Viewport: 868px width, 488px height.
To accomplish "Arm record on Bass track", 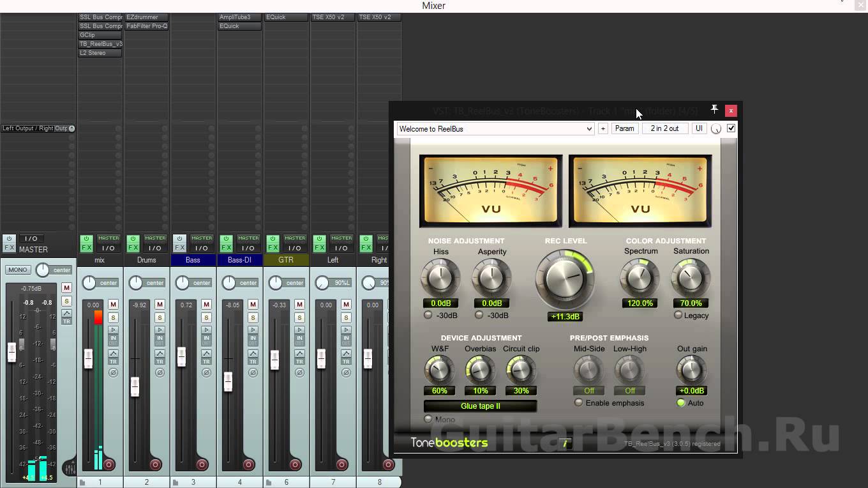I will click(x=202, y=464).
